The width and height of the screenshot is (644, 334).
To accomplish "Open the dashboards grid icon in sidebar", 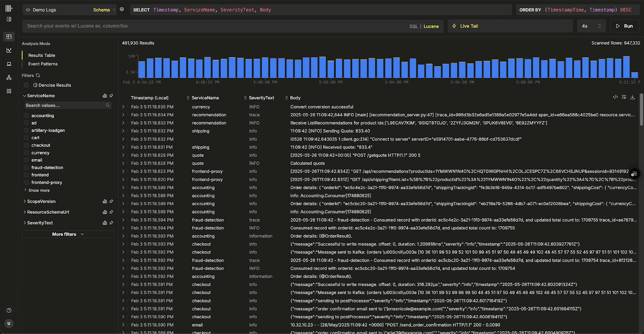I will (9, 91).
